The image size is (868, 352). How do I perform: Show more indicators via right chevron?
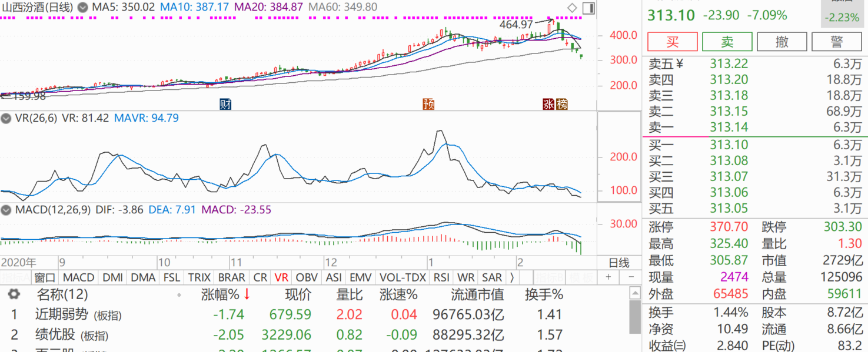(512, 277)
